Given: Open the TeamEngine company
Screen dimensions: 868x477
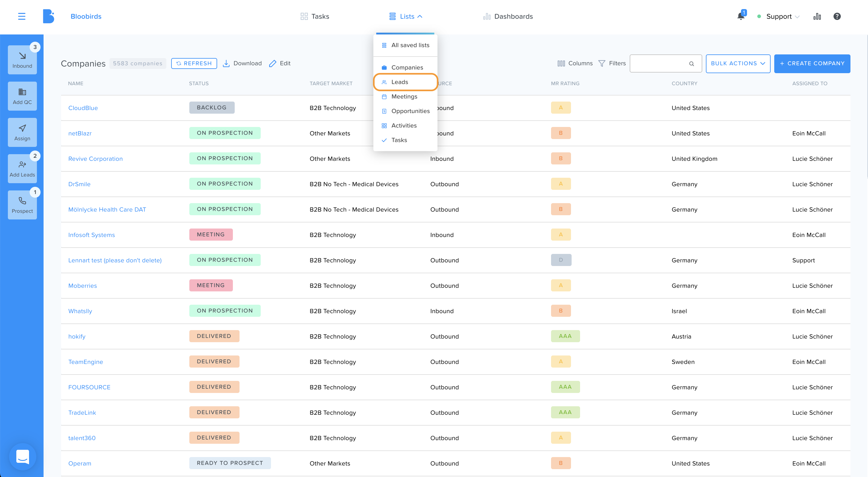Looking at the screenshot, I should (86, 362).
